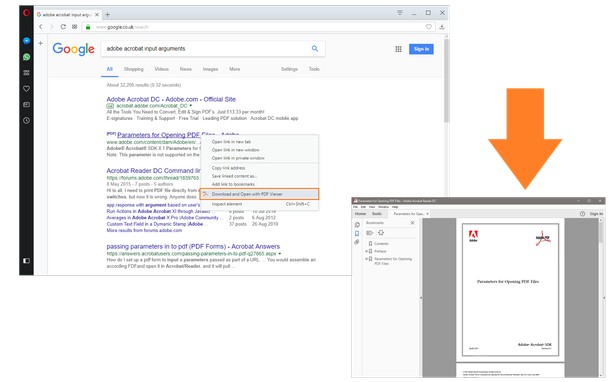Toggle the sidebar panel button at sidebar bottom

tap(26, 261)
